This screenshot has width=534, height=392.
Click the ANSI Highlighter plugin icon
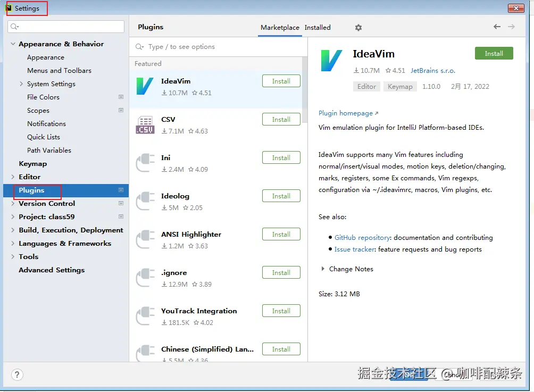point(145,239)
